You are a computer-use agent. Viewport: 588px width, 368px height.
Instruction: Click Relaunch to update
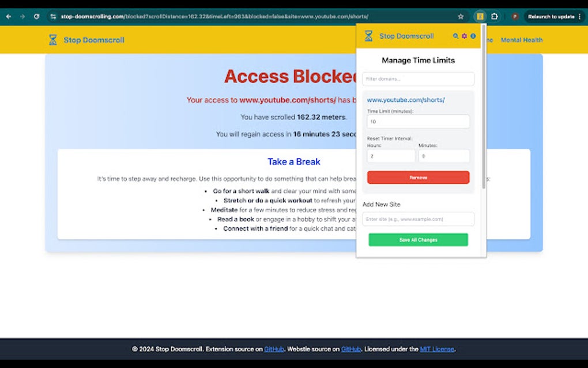(552, 16)
